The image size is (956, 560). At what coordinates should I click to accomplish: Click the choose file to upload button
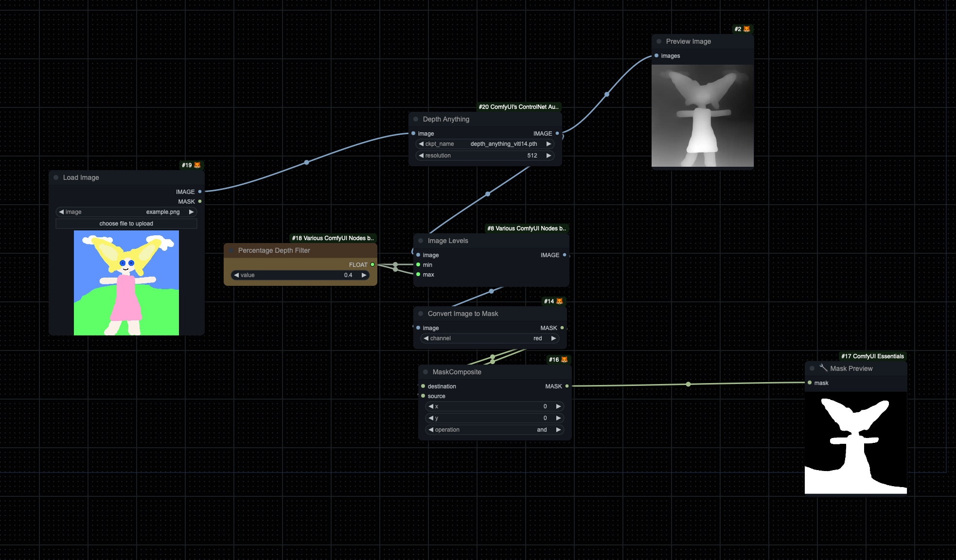pos(126,224)
